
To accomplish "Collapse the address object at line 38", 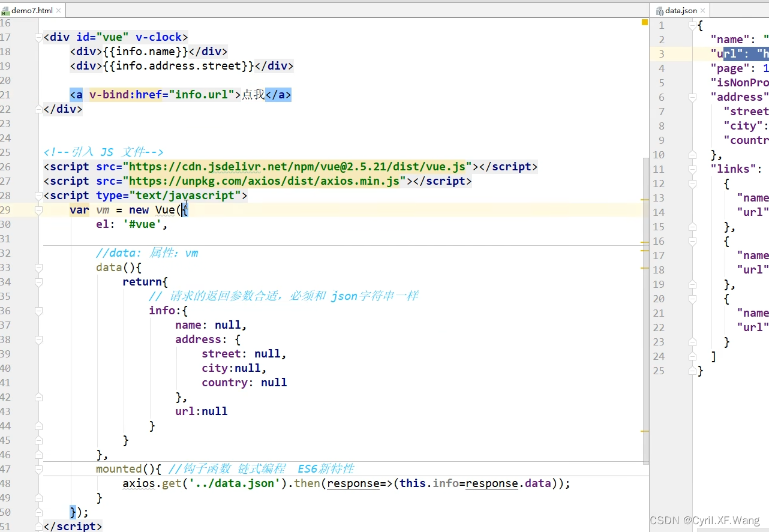I will (38, 339).
